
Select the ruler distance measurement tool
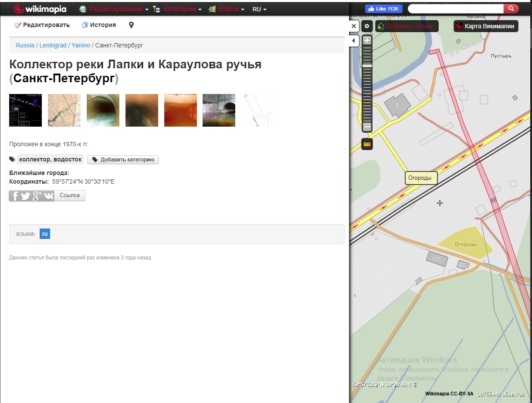click(x=367, y=144)
